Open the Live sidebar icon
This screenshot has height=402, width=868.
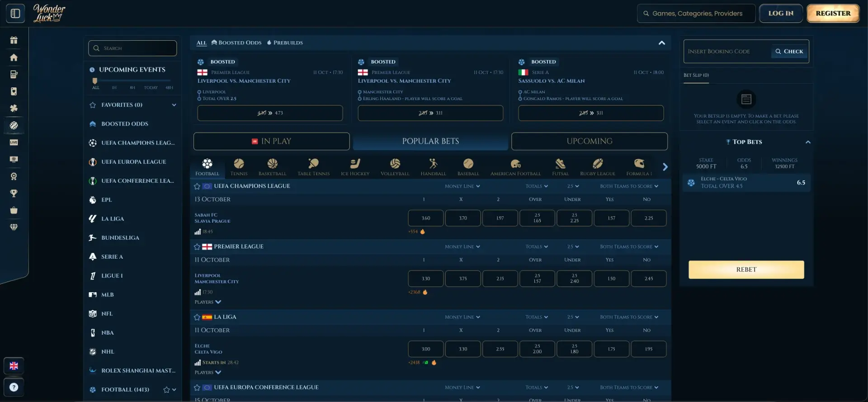tap(14, 142)
